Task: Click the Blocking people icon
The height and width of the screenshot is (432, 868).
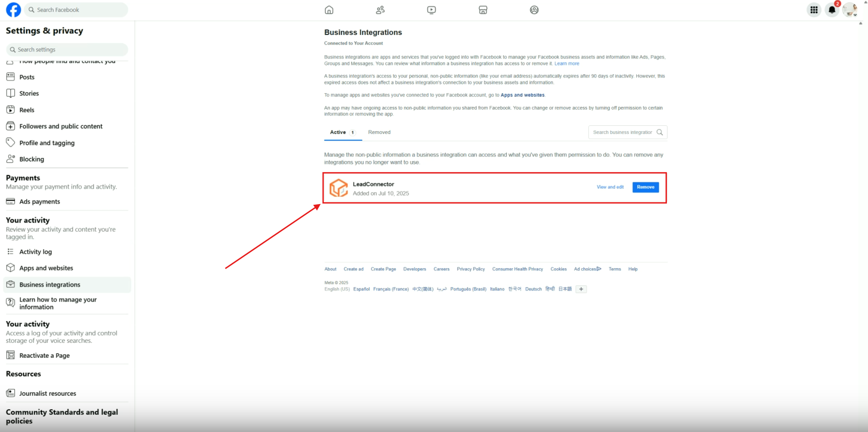Action: pos(11,159)
